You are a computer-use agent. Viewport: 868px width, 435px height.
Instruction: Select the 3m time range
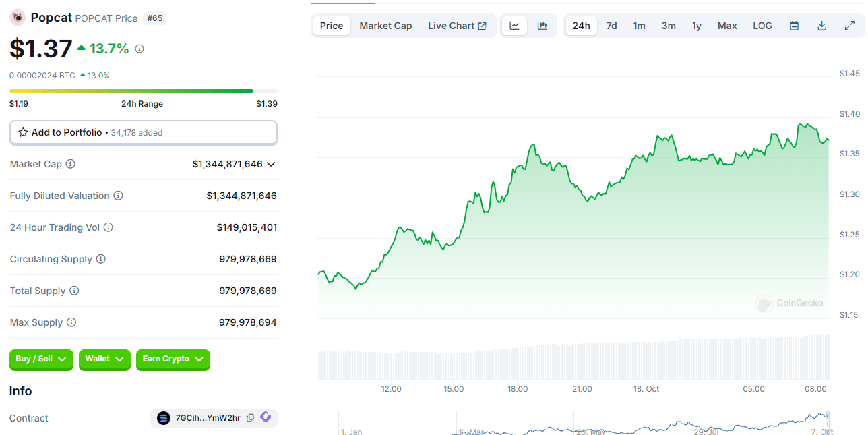(x=669, y=26)
